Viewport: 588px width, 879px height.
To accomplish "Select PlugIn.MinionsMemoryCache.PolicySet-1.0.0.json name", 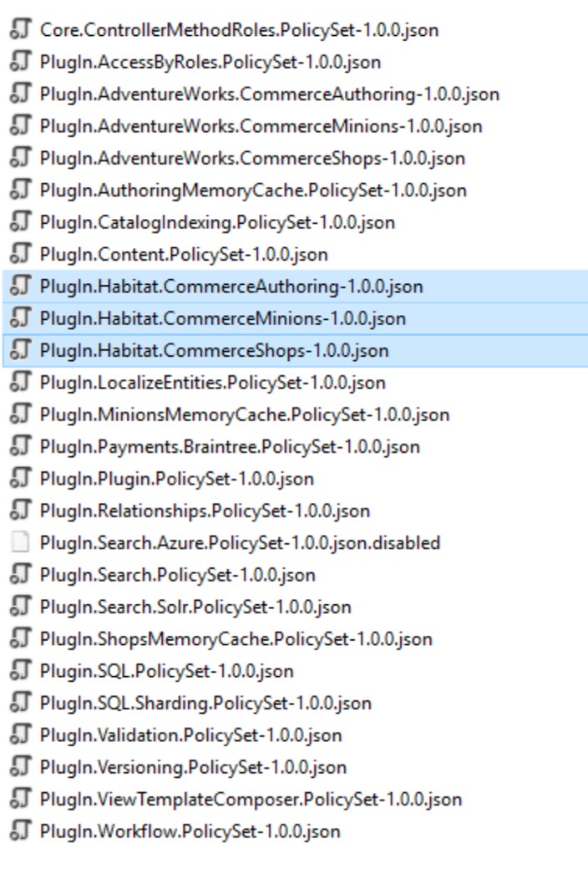I will (x=245, y=414).
